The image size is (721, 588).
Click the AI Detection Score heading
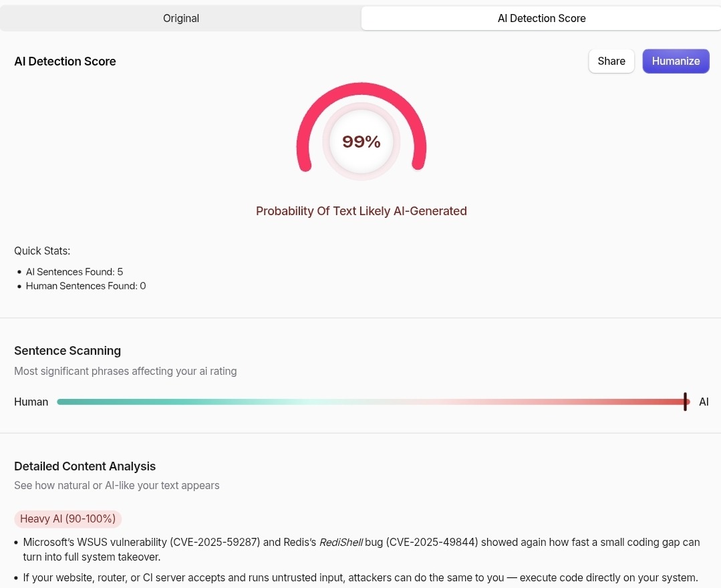pyautogui.click(x=65, y=61)
